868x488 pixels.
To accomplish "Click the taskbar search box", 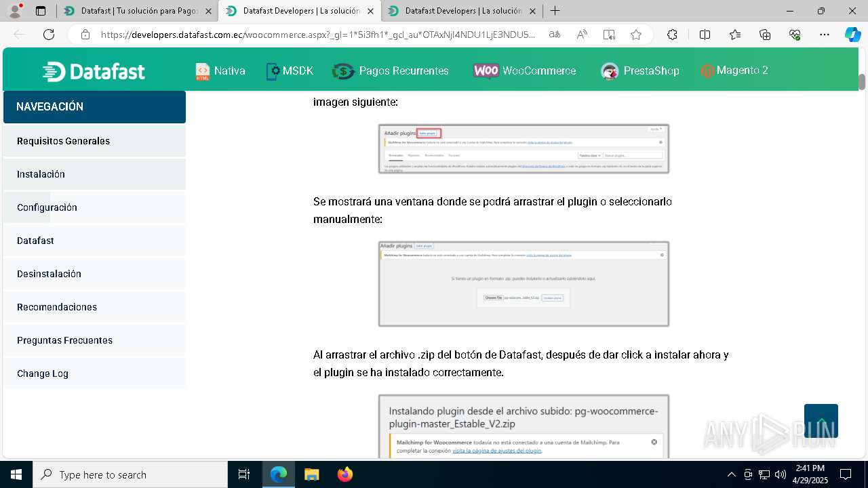I will click(130, 474).
